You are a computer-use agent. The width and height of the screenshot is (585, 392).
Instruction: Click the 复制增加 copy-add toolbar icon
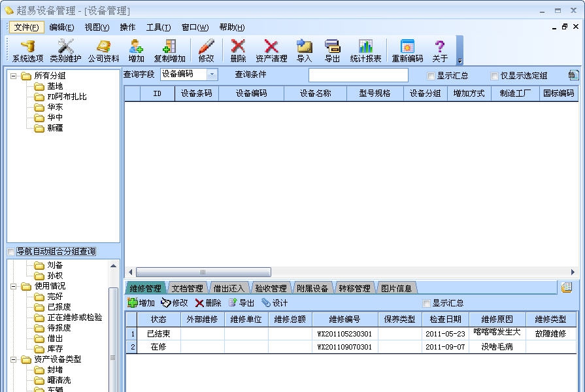[170, 50]
